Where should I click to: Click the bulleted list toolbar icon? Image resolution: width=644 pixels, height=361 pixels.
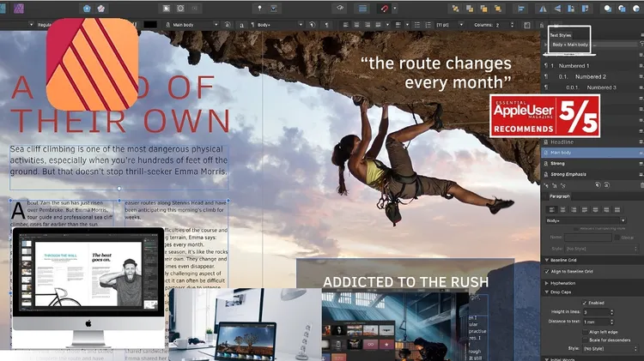[x=417, y=25]
